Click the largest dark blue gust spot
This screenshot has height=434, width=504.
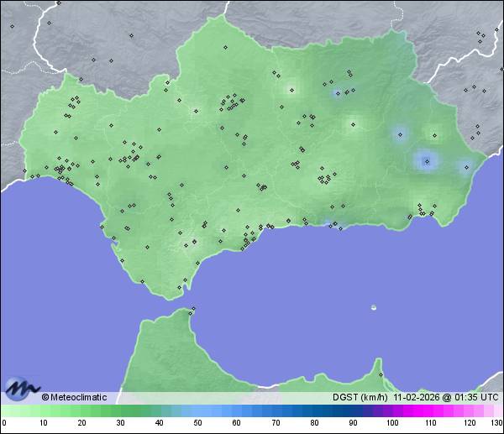click(x=427, y=160)
